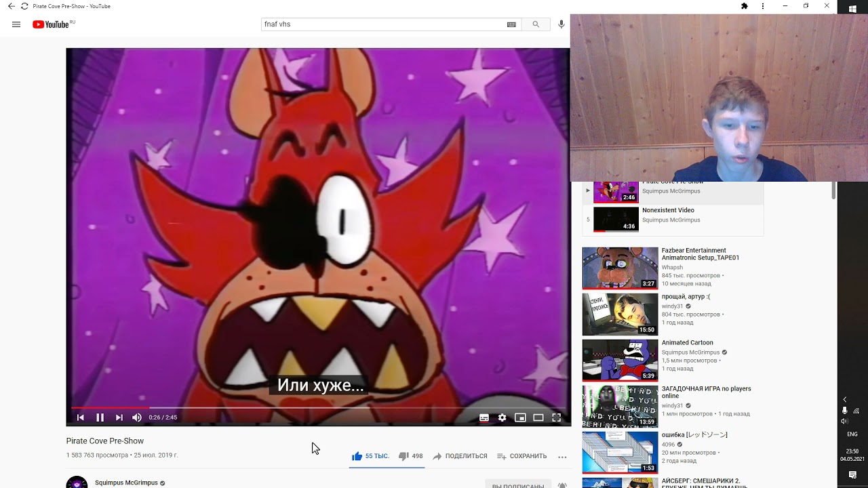Click the page vertical scrollbar thumb

(x=833, y=190)
